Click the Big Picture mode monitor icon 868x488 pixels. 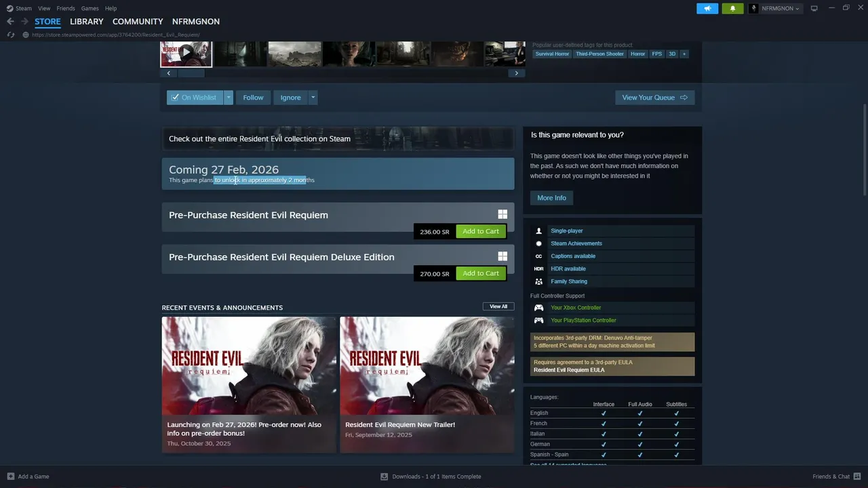(814, 8)
